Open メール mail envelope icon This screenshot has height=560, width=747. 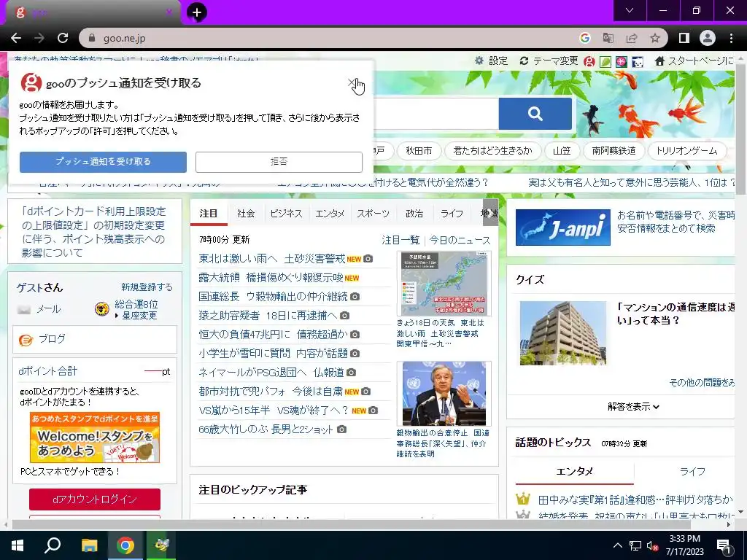(x=24, y=309)
